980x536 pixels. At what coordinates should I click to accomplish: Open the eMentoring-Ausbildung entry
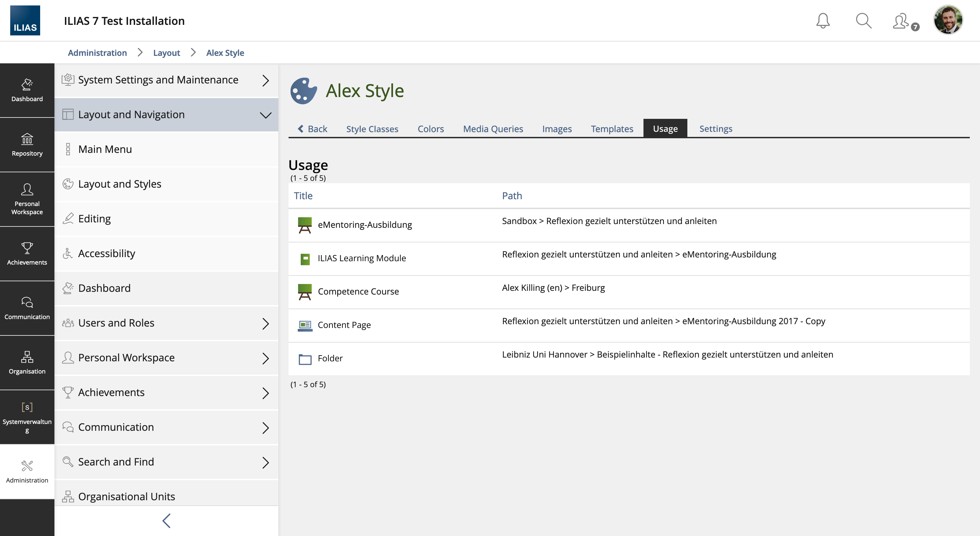pos(364,225)
